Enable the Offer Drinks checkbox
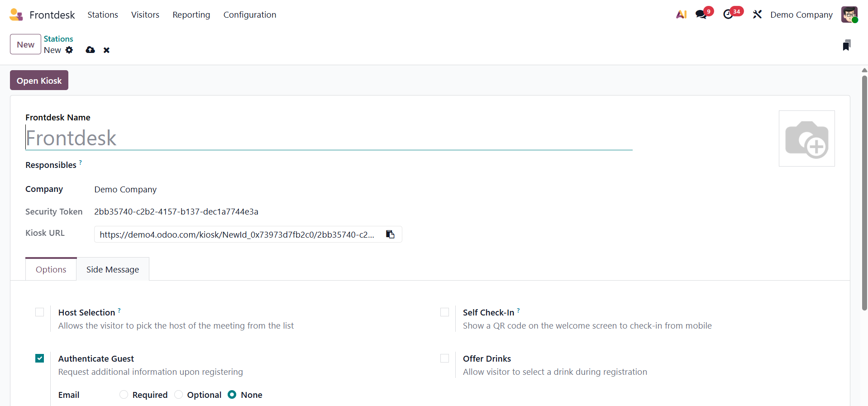 (x=444, y=358)
